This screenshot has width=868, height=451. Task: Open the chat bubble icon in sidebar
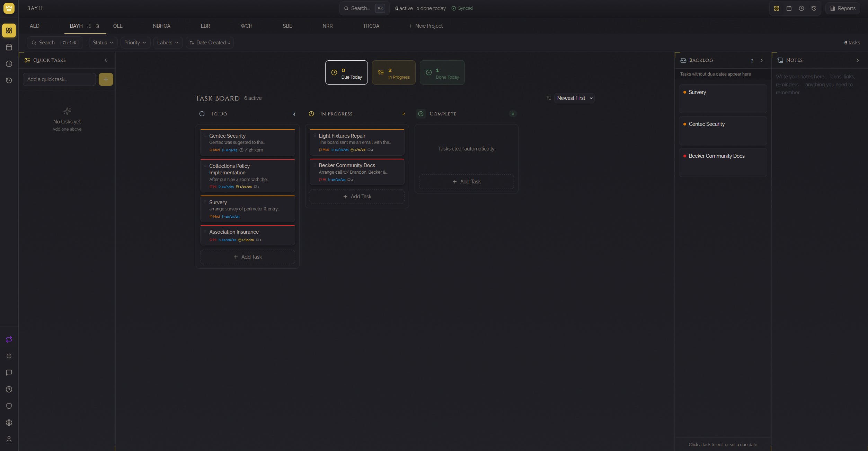tap(9, 373)
